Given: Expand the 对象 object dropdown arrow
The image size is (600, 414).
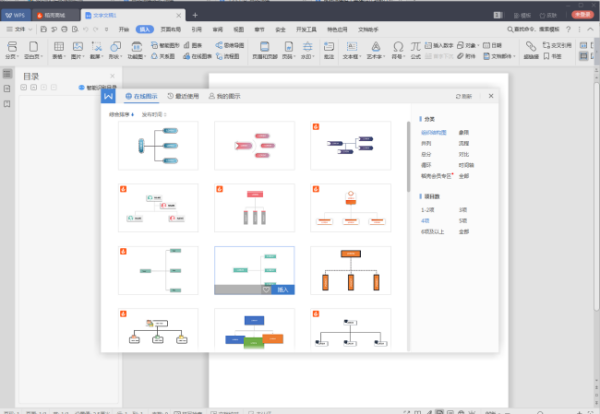Looking at the screenshot, I should [x=478, y=46].
